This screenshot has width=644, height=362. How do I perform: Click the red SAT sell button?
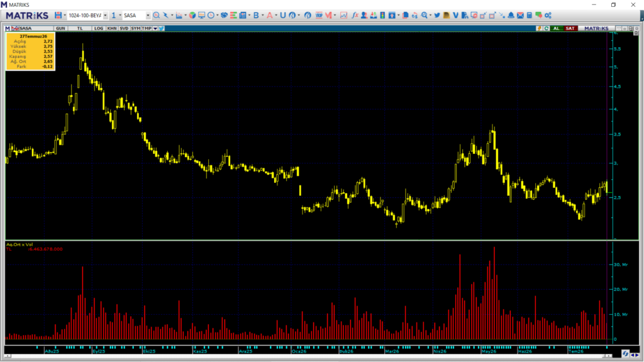click(x=570, y=28)
